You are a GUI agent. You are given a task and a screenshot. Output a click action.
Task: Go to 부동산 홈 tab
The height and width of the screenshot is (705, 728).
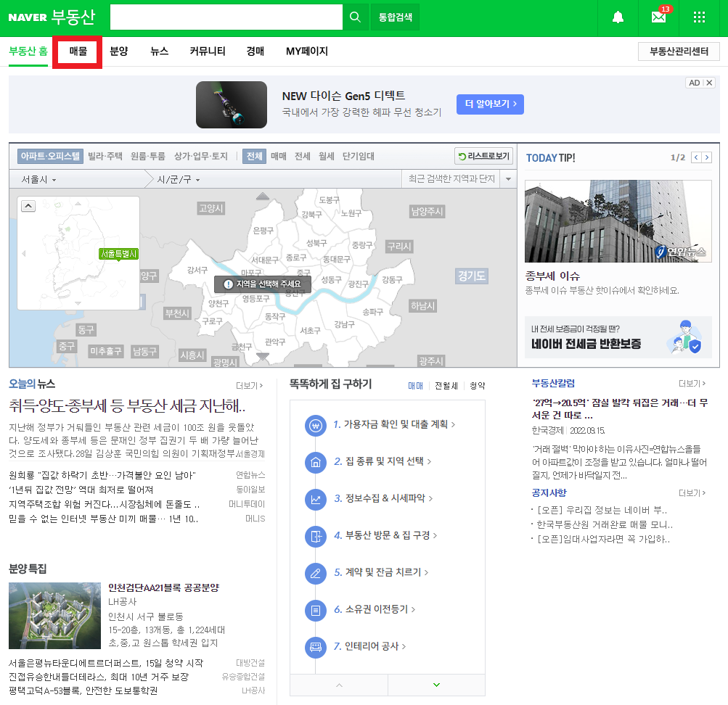pyautogui.click(x=28, y=51)
